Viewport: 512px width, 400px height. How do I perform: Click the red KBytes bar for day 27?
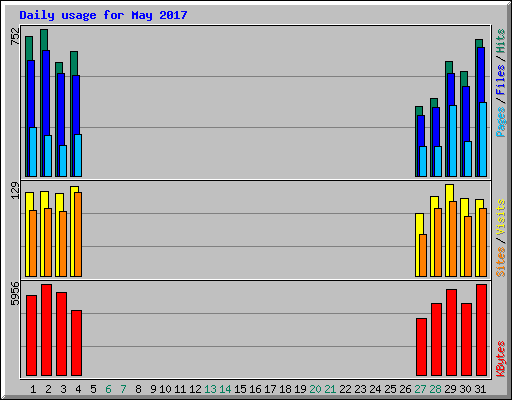[421, 347]
